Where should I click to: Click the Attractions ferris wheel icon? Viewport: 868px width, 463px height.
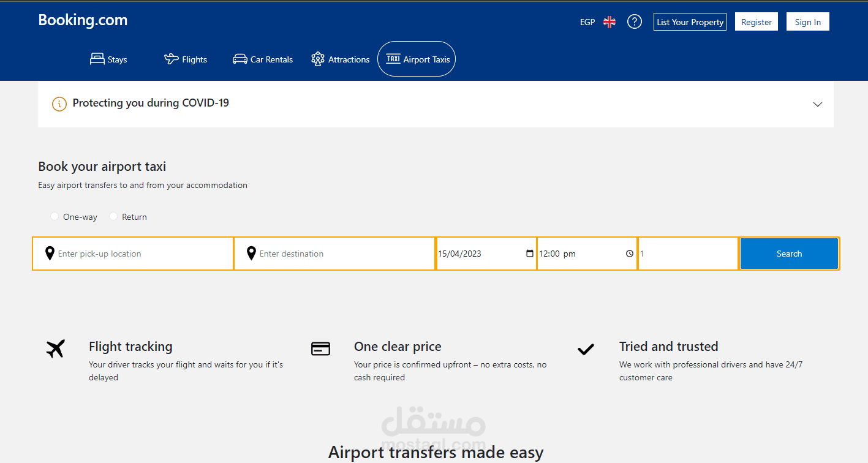[x=318, y=58]
